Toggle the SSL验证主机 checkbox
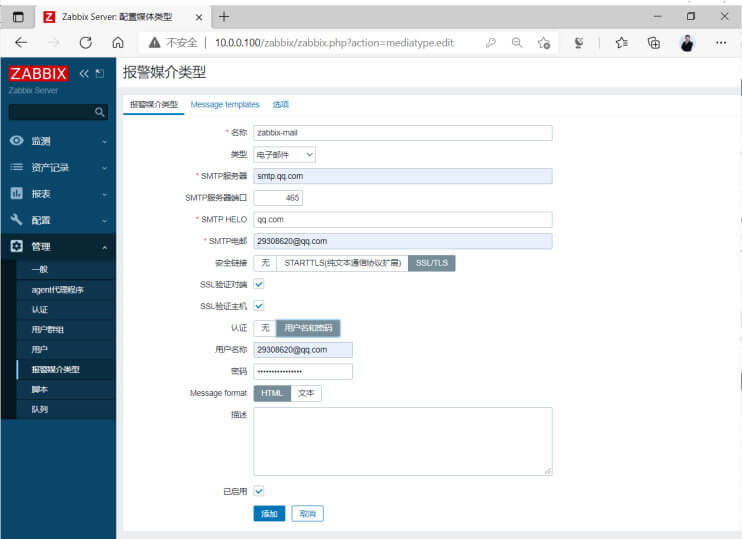 [x=259, y=306]
